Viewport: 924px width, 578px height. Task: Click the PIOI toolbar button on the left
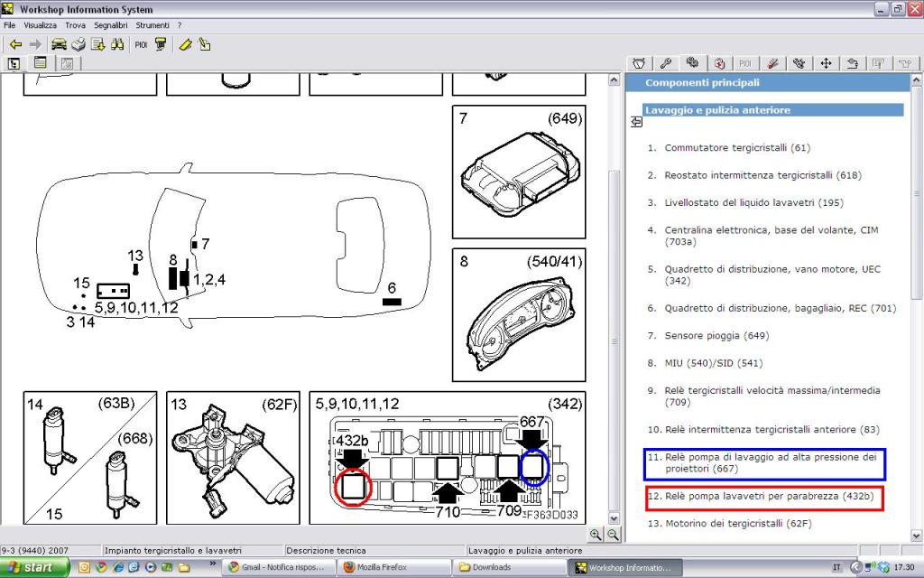tap(141, 45)
